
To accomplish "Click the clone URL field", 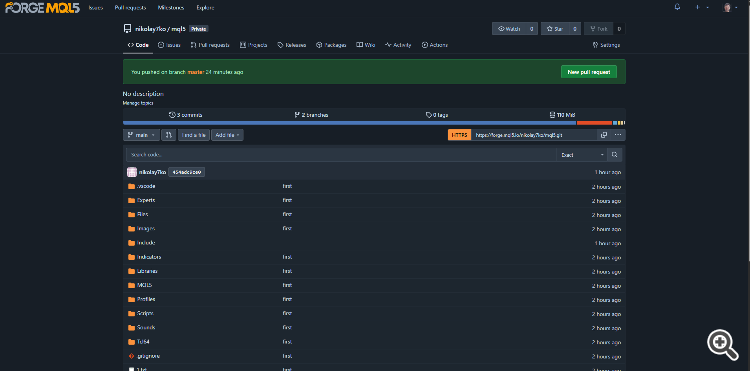I will tap(534, 135).
